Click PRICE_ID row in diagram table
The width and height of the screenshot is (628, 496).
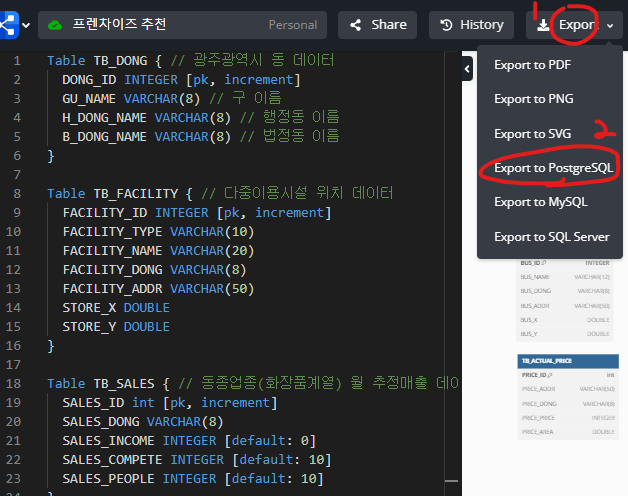(x=568, y=375)
